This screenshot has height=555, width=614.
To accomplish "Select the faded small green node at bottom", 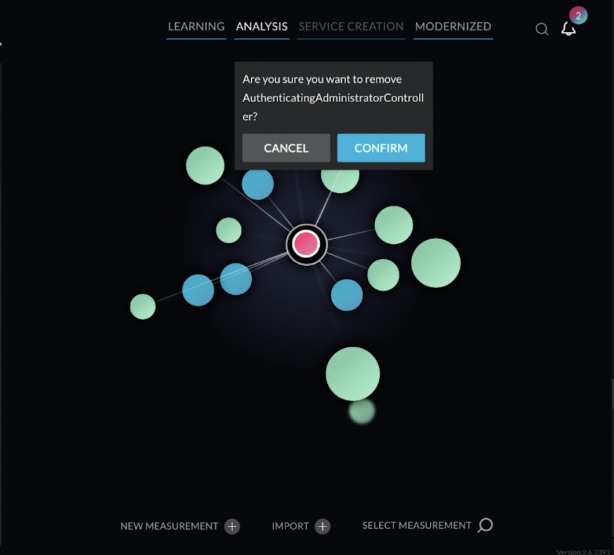I will coord(362,410).
